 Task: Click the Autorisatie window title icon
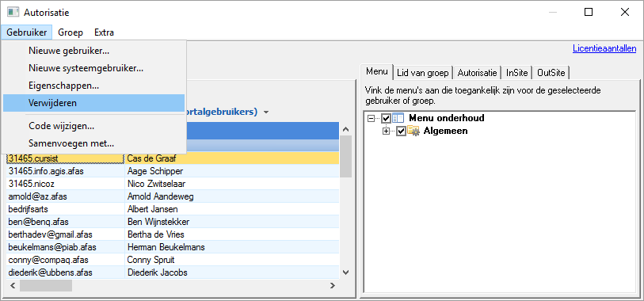point(13,12)
